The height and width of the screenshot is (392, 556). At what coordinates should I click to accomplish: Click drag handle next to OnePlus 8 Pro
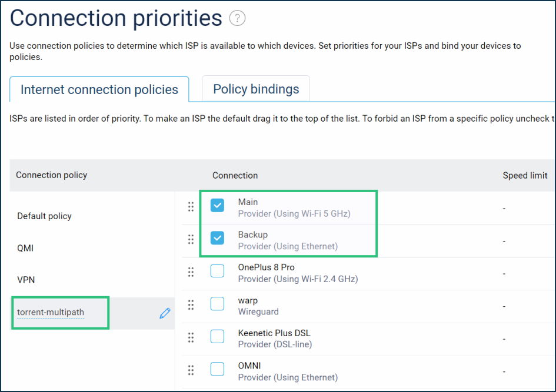191,272
